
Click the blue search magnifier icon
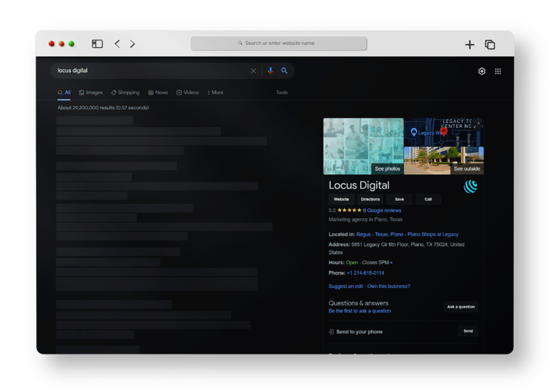(x=284, y=71)
